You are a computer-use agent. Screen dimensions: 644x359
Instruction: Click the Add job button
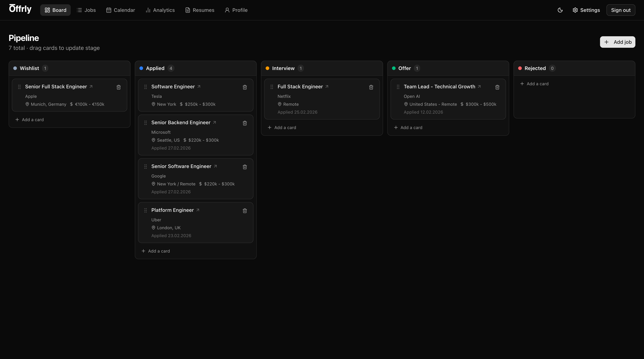point(617,42)
